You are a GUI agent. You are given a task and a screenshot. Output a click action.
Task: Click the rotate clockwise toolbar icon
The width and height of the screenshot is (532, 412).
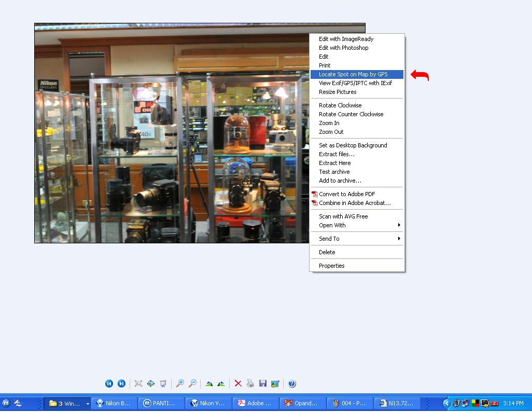(209, 384)
